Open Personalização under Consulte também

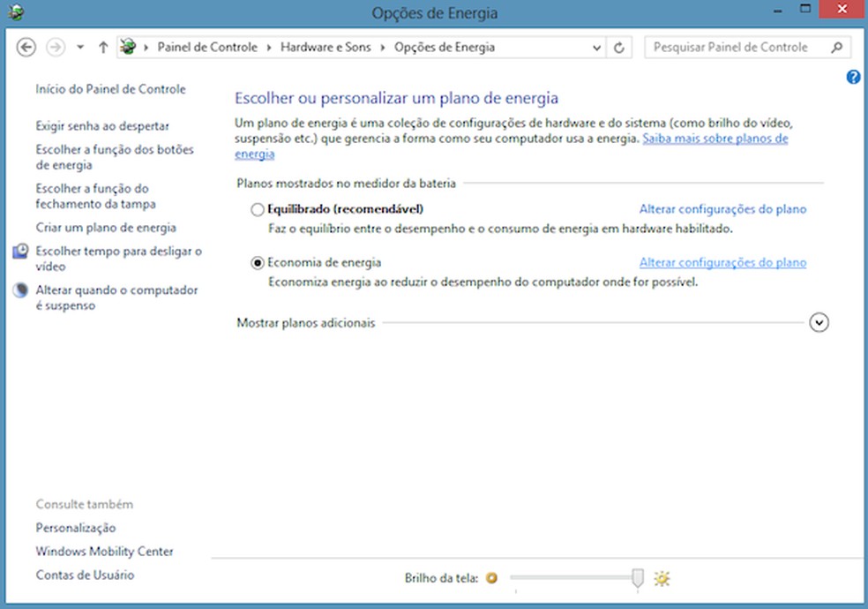76,528
